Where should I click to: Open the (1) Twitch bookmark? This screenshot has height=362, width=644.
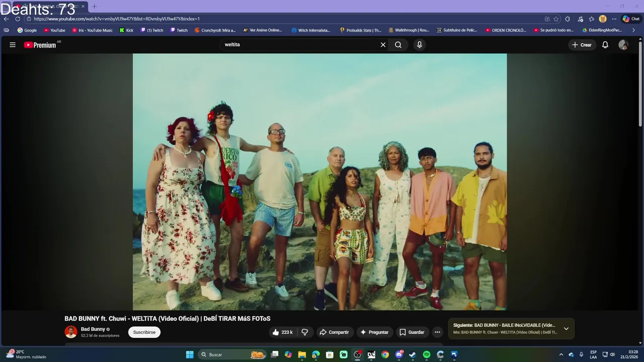pos(152,30)
